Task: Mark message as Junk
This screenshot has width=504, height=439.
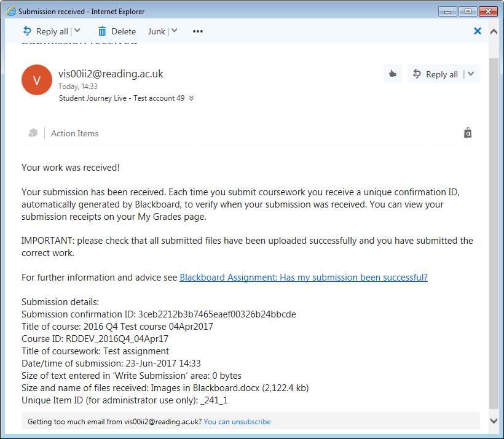Action: point(156,31)
